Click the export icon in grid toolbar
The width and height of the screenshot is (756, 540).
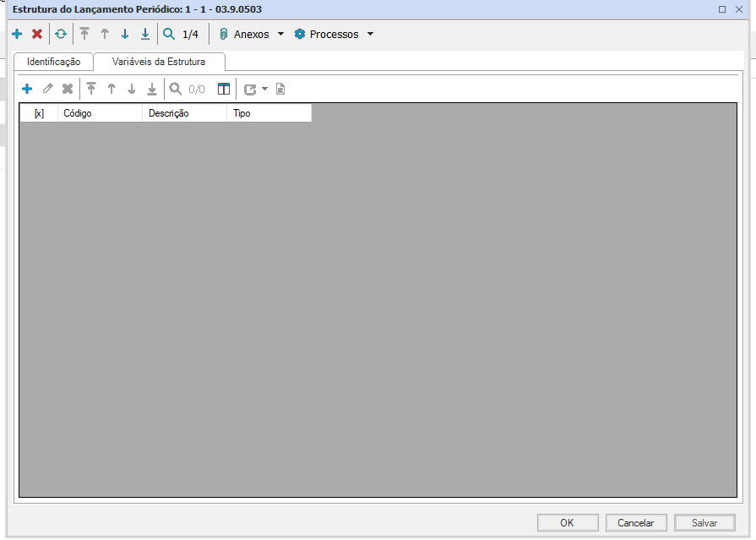(250, 89)
